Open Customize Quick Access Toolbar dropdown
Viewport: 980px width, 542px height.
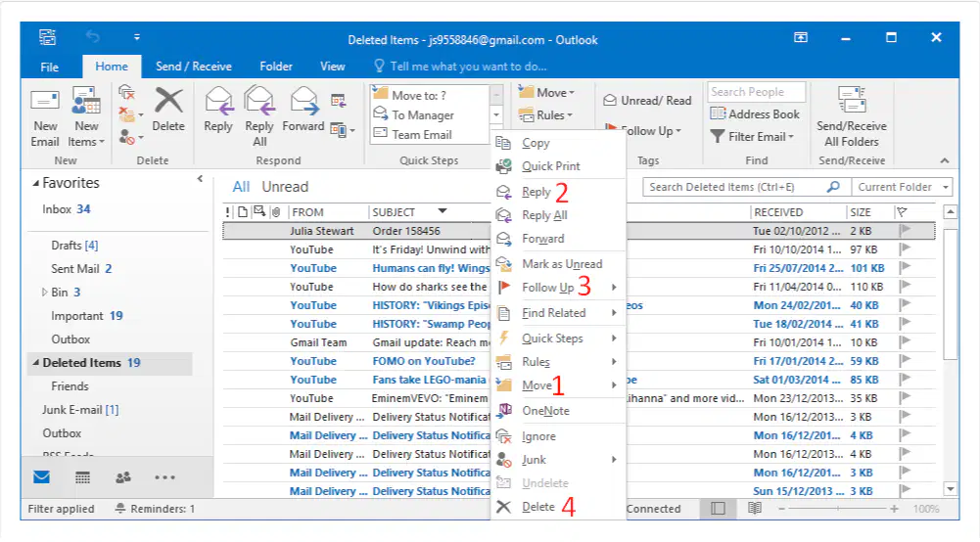coord(137,37)
